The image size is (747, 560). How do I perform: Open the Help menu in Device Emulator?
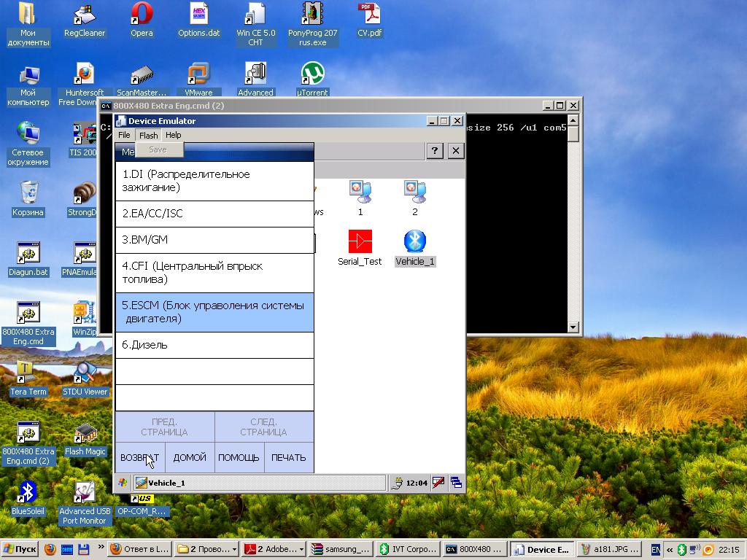(x=174, y=135)
